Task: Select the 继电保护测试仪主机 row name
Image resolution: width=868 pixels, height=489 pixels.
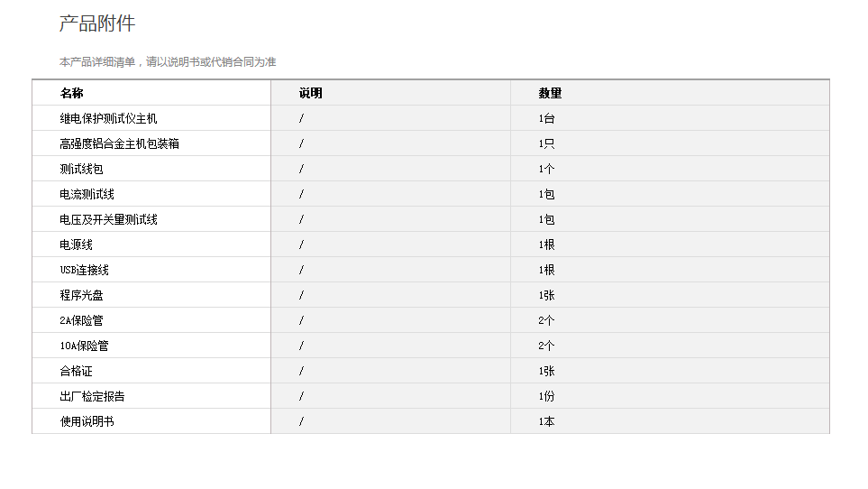Action: pos(109,118)
